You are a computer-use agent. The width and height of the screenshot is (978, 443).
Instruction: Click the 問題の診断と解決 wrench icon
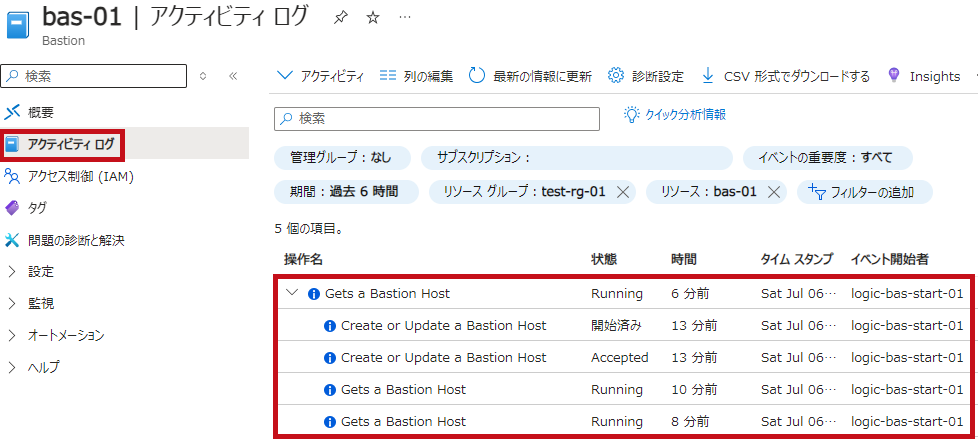pyautogui.click(x=12, y=240)
